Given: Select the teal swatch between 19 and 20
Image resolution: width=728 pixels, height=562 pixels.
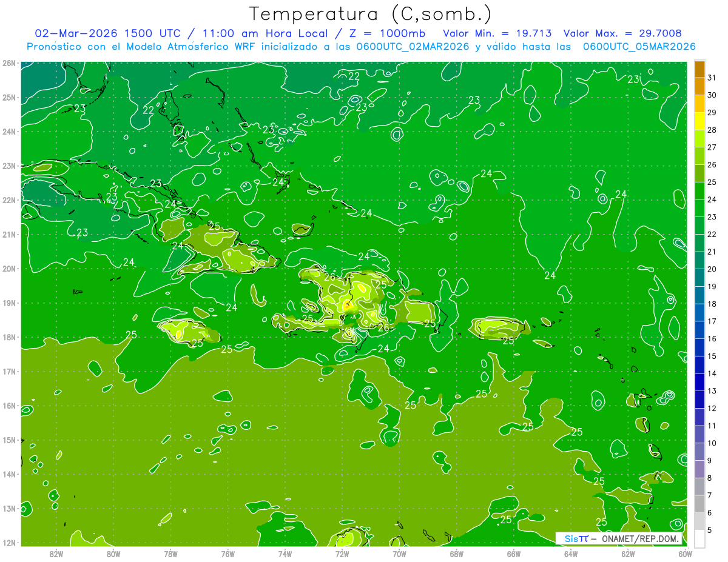Looking at the screenshot, I should [x=699, y=278].
